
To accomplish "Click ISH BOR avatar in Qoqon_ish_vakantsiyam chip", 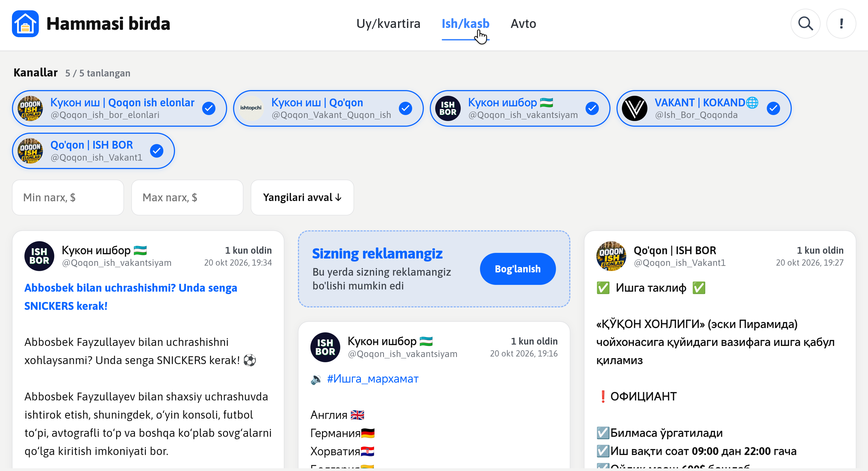I will [x=448, y=108].
